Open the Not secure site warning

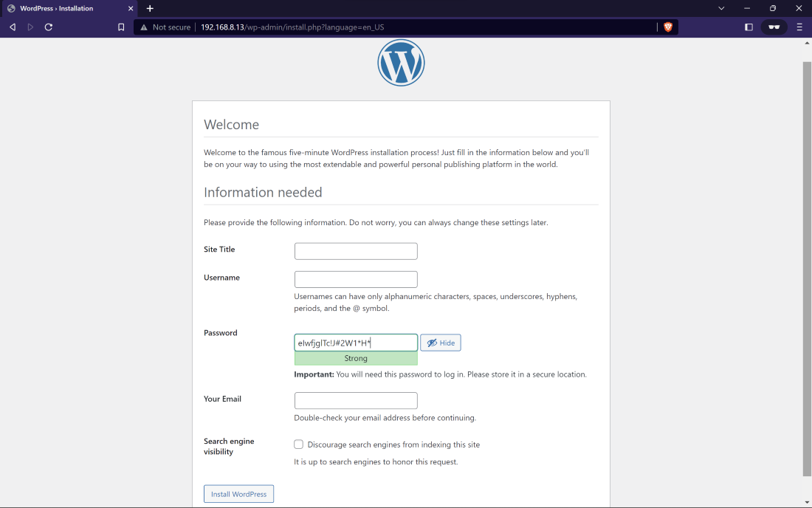click(x=165, y=27)
